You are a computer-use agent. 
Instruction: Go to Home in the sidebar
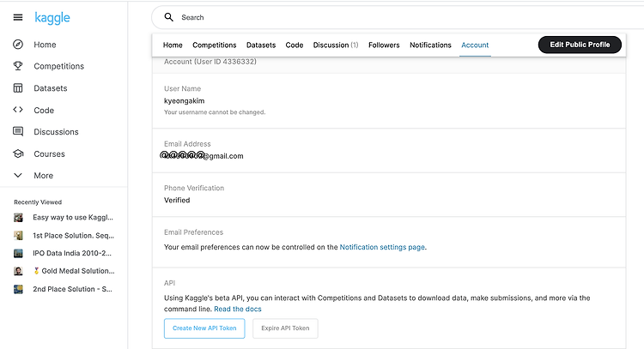[x=45, y=45]
